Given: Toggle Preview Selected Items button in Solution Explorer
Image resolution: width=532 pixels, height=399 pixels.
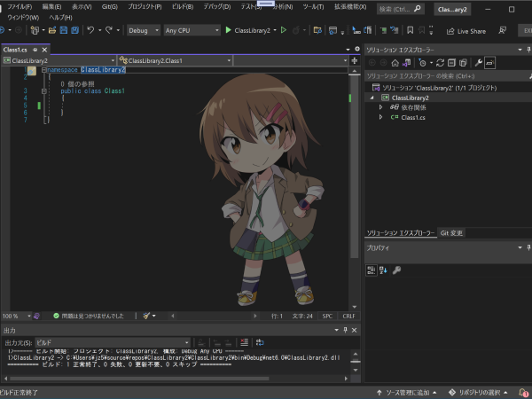Looking at the screenshot, I should pyautogui.click(x=490, y=63).
